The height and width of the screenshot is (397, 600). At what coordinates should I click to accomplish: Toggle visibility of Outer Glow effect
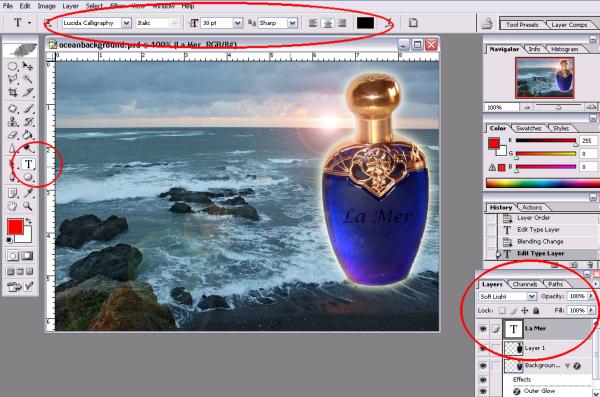pos(483,391)
